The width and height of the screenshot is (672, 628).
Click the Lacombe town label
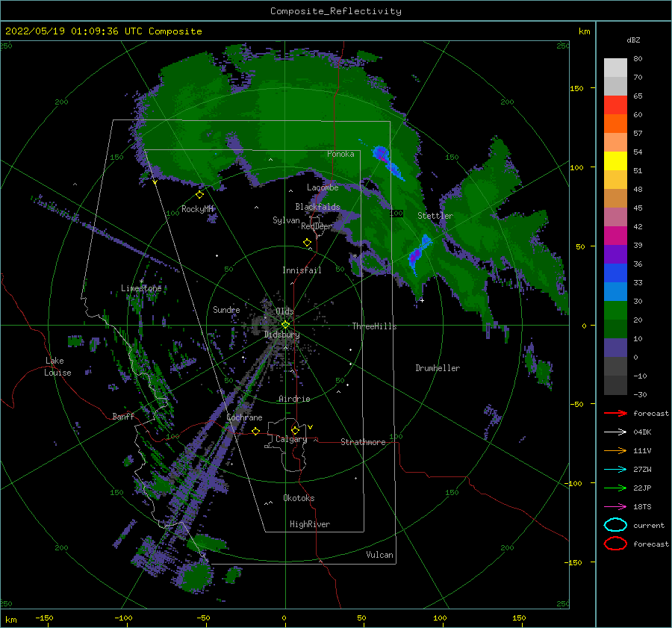click(x=323, y=187)
